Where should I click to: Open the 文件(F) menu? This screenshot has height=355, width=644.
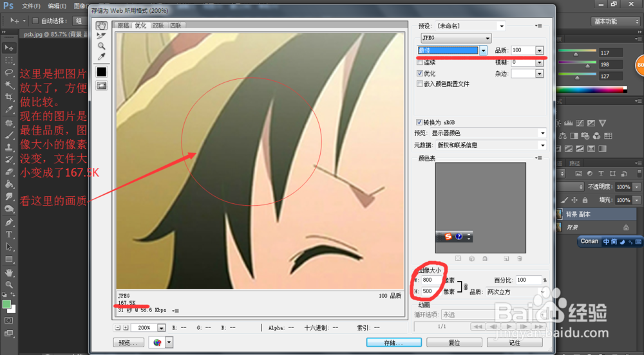click(x=31, y=6)
